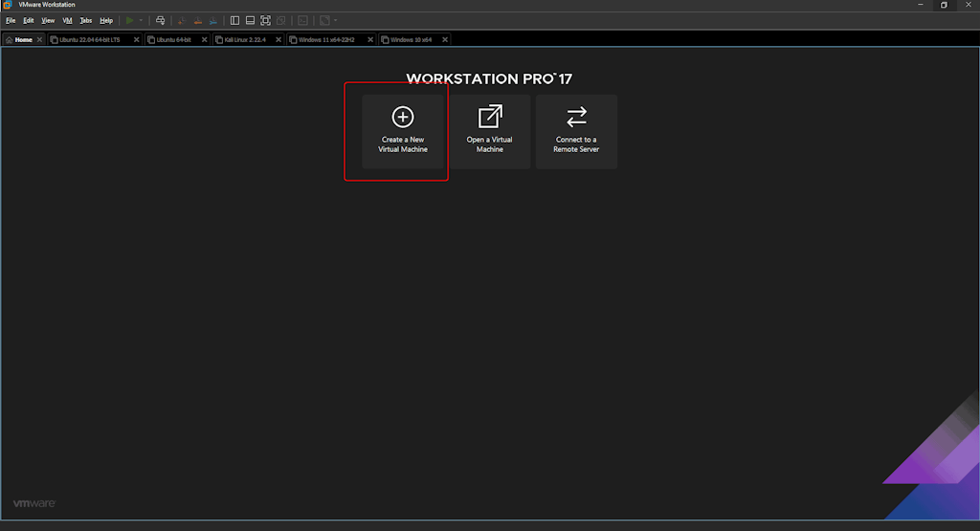The height and width of the screenshot is (531, 980).
Task: Click the Create a New Virtual Machine tile
Action: coord(403,131)
